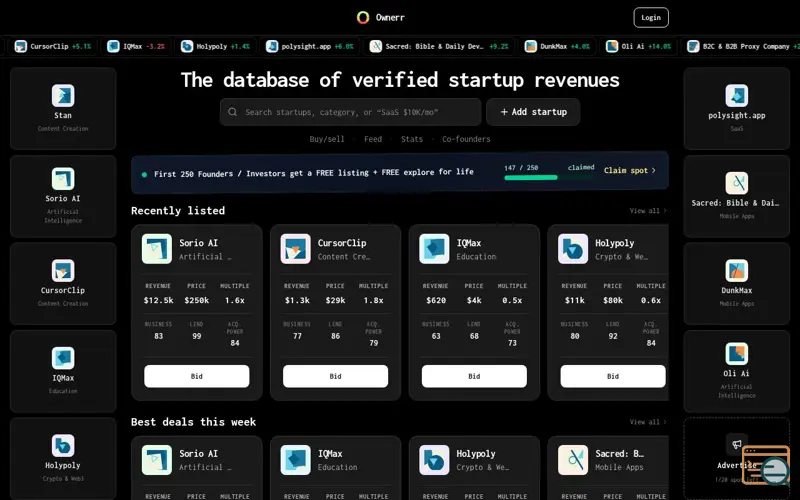Open B2C & B2B Proxy Company ticker item
The image size is (800, 500).
[743, 46]
